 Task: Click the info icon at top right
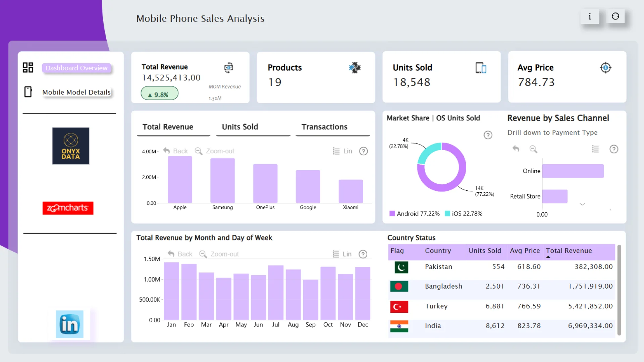tap(590, 16)
